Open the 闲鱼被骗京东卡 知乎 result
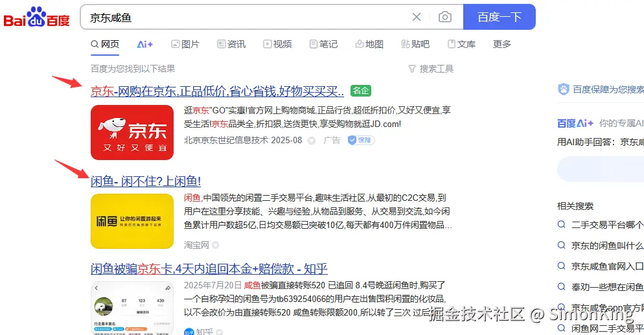 tap(209, 269)
